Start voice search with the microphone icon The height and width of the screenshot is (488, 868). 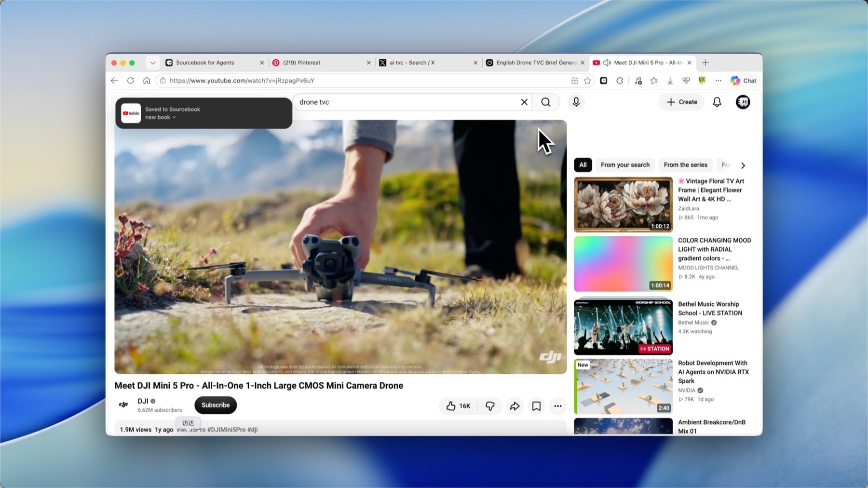576,102
